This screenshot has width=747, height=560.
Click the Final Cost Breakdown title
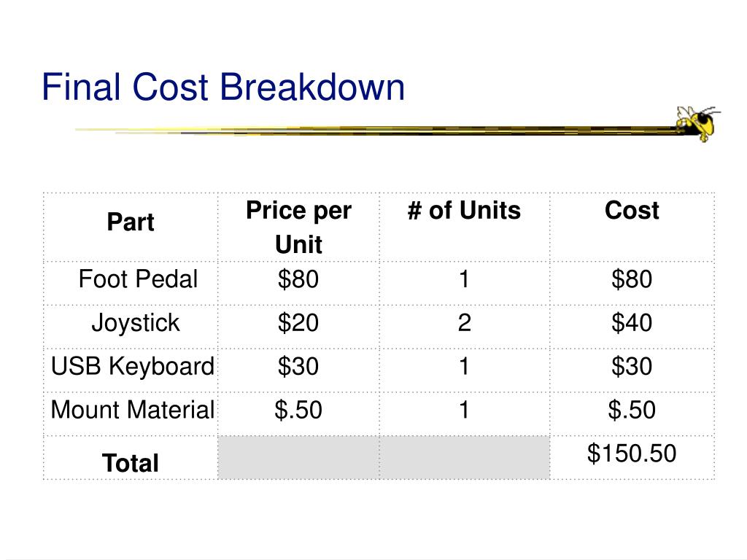[223, 87]
